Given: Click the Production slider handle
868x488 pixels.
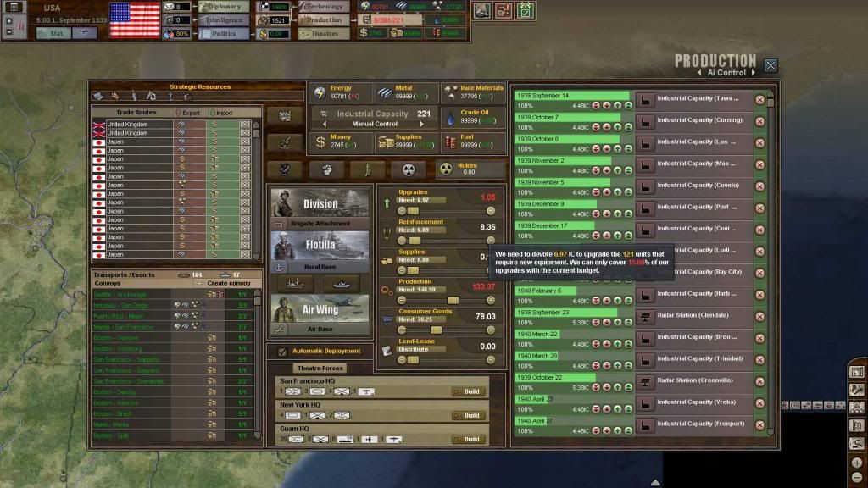Looking at the screenshot, I should pos(453,301).
